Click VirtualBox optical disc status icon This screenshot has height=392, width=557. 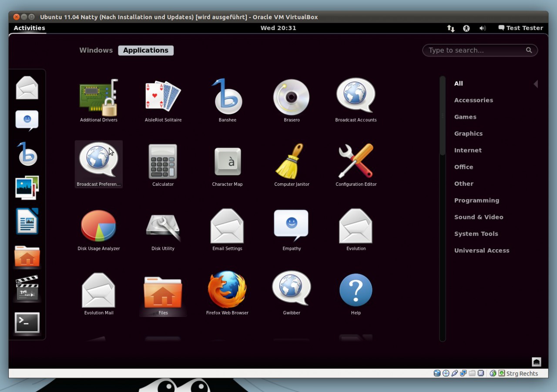pos(446,373)
